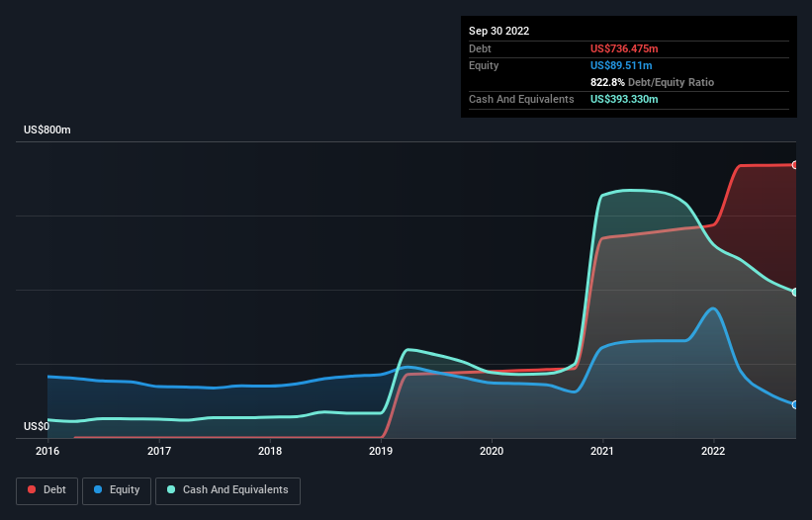Viewport: 812px width, 520px height.
Task: Click the Sep 30 2022 tooltip date
Action: pyautogui.click(x=498, y=31)
